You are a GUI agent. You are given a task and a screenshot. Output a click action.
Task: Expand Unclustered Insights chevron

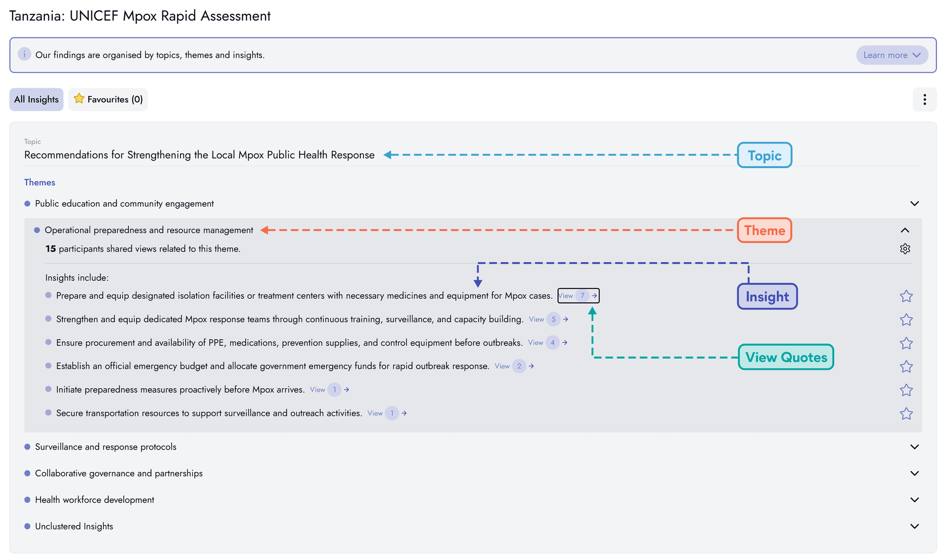pos(914,526)
